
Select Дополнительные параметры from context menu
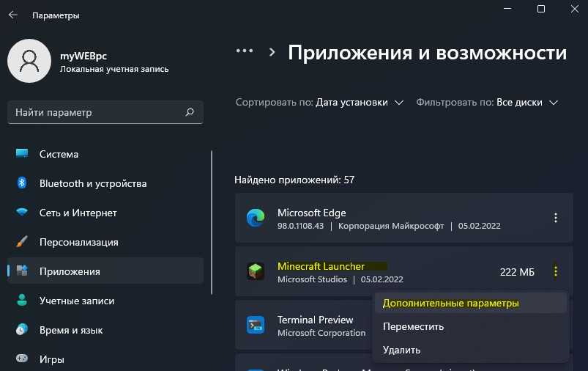(x=450, y=303)
